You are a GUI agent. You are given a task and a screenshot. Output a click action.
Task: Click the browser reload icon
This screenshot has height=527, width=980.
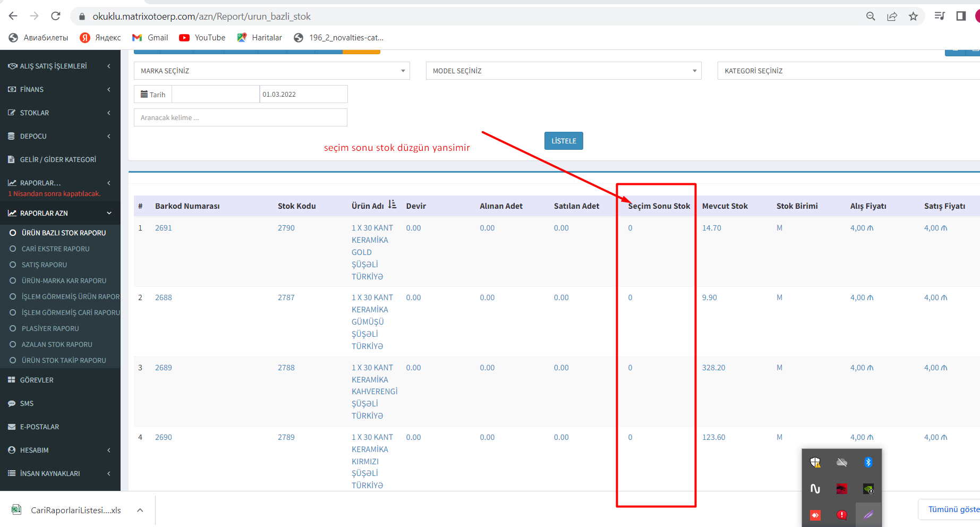click(56, 16)
